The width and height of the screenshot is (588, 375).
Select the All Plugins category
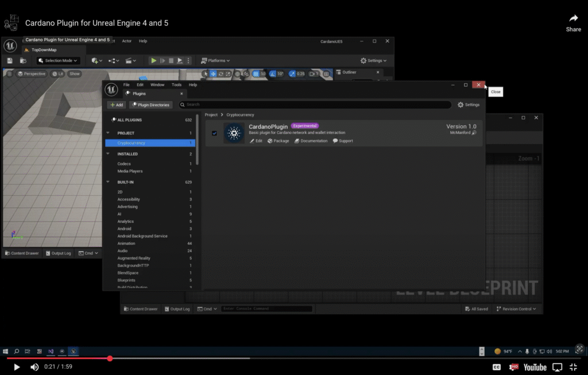coord(150,120)
